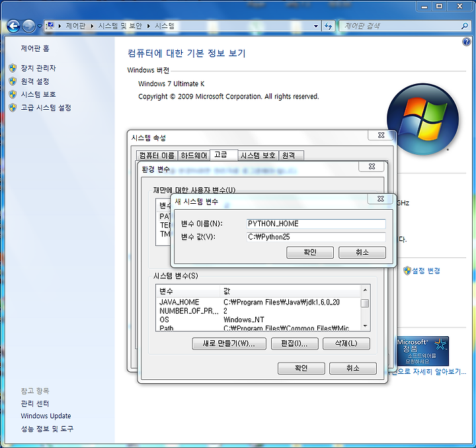Viewport: 476px width, 448px height.
Task: Click the system variables scrollbar thumb
Action: [x=365, y=303]
